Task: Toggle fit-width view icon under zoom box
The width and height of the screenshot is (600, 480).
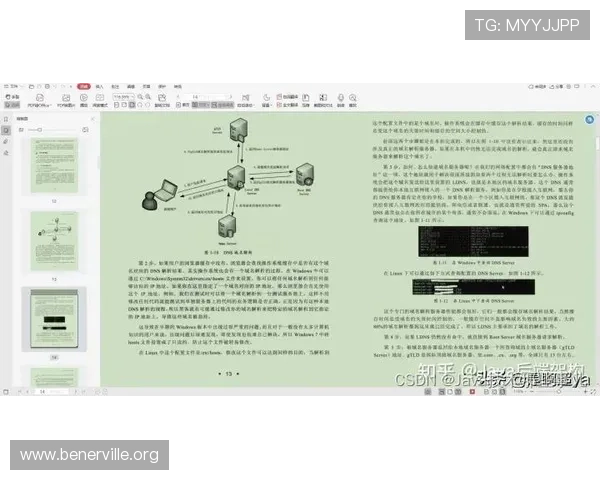Action: click(132, 105)
